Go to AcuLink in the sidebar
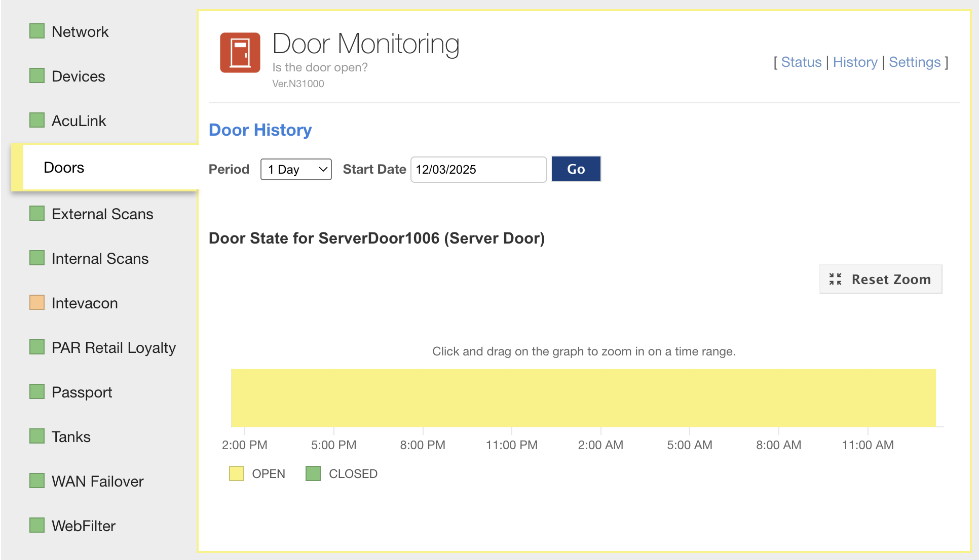 (x=79, y=121)
